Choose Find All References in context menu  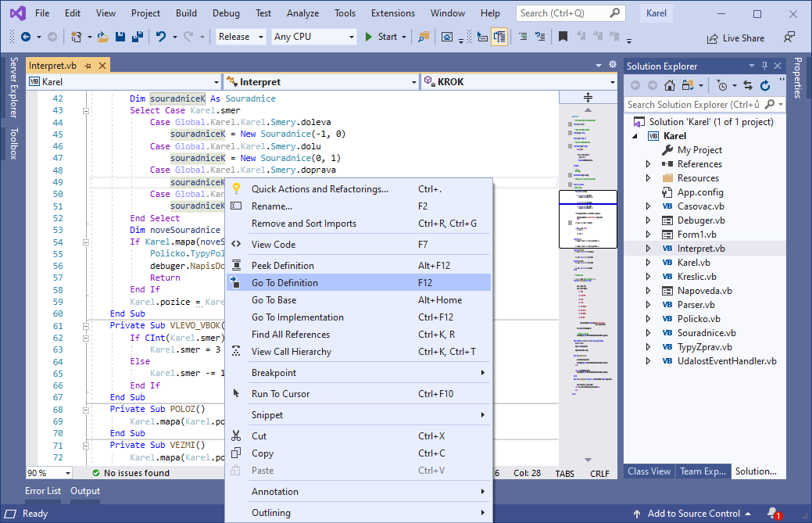coord(359,335)
